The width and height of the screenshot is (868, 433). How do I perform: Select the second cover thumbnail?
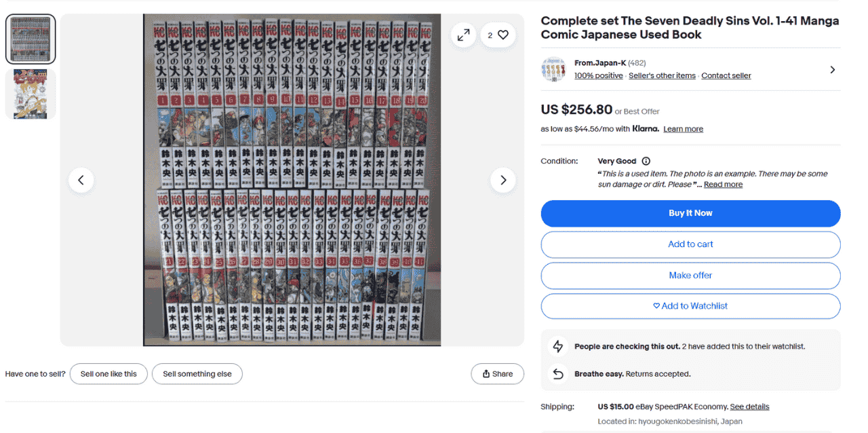pyautogui.click(x=31, y=94)
